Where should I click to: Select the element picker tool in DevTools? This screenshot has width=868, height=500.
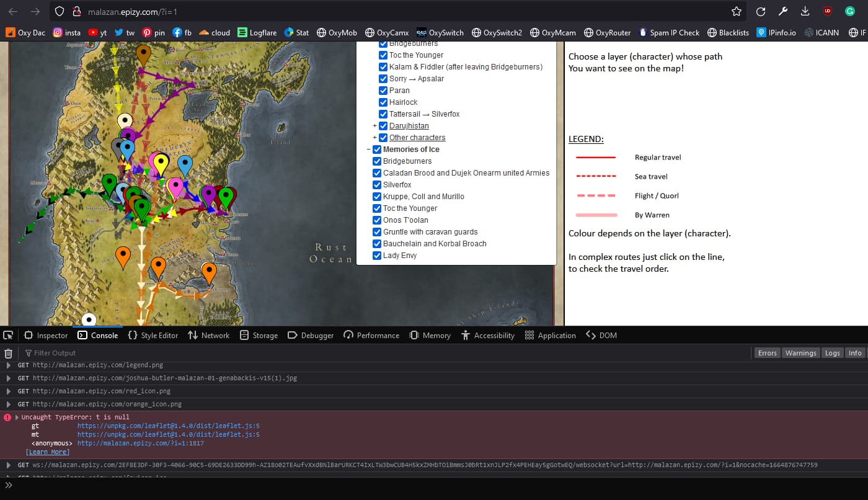(x=9, y=335)
